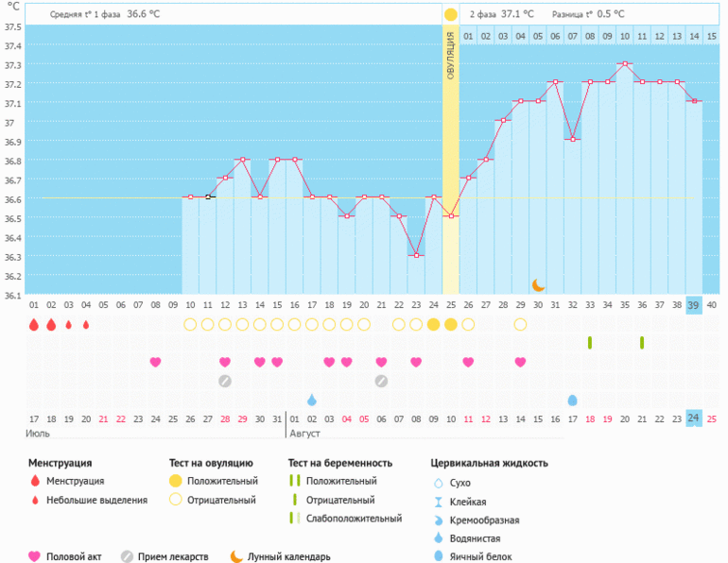Screen dimensions: 728x563
Task: Click the menstruation drop on cycle day 01
Action: (x=34, y=324)
